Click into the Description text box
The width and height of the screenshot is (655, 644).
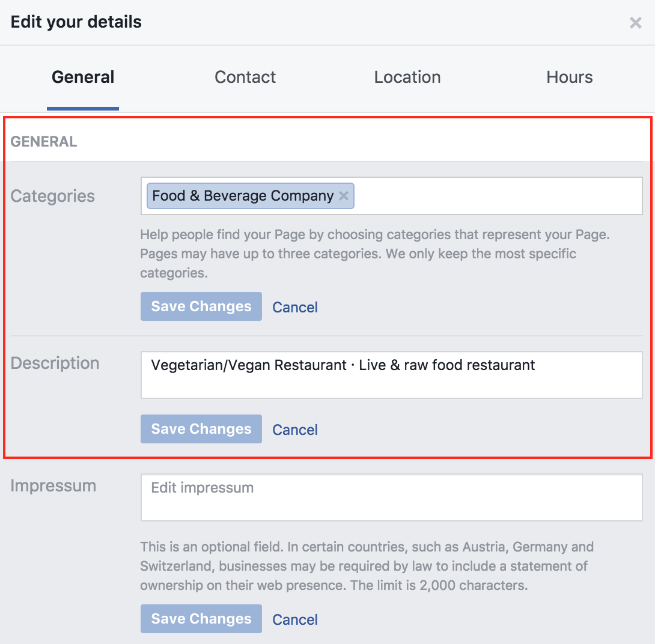391,375
